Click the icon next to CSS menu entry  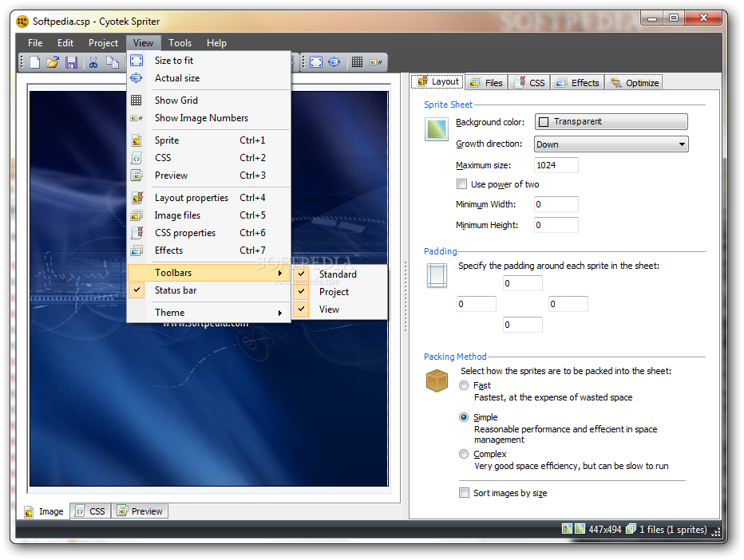tap(137, 158)
